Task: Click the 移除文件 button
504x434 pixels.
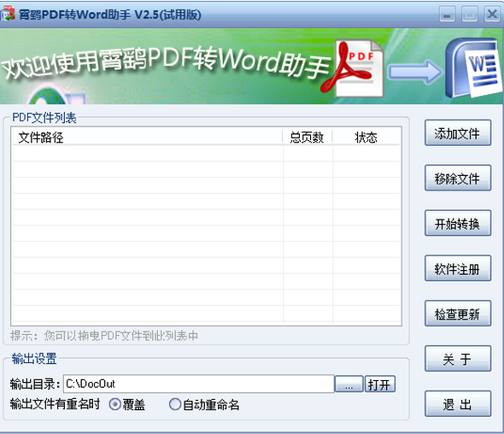Action: pos(458,178)
